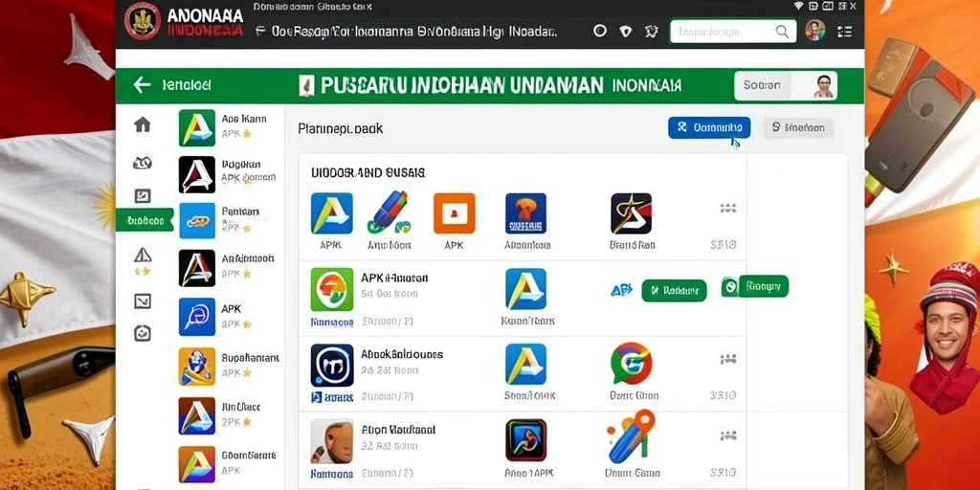This screenshot has height=490, width=980.
Task: Click the more-options dots in the third row
Action: 727,360
